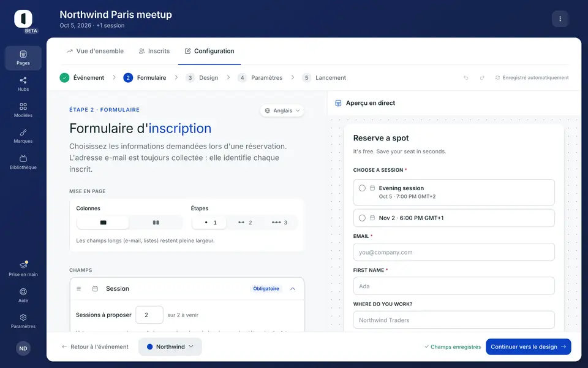Open the three-dot menu for the event
The width and height of the screenshot is (588, 368).
(x=560, y=19)
